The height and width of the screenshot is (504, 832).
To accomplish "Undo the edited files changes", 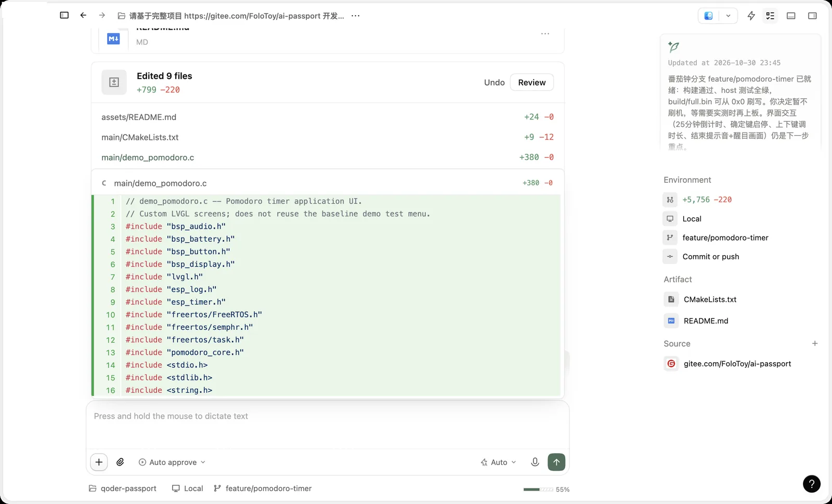I will 494,83.
